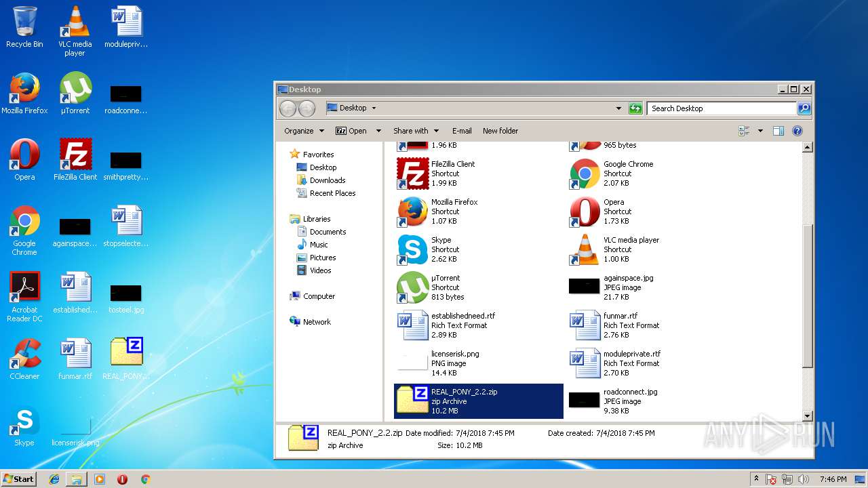Click the search magnifier icon
The image size is (868, 488).
(804, 108)
